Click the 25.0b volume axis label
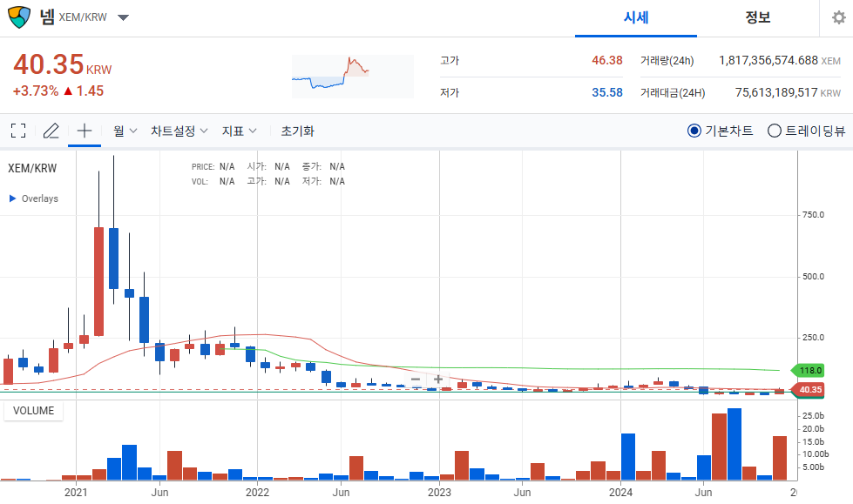This screenshot has height=504, width=853. 813,416
